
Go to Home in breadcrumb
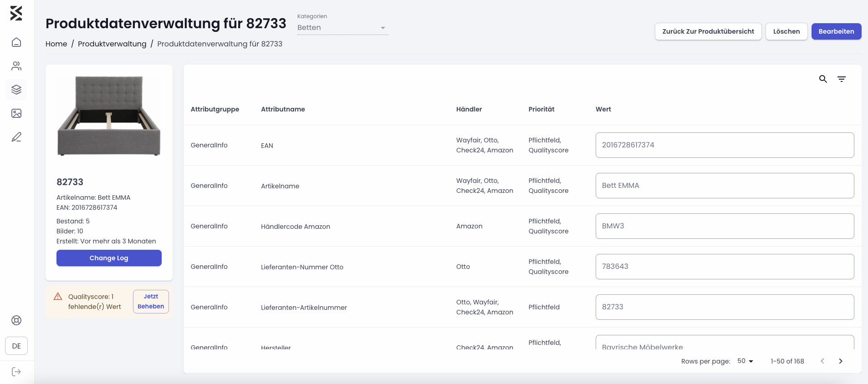tap(56, 44)
